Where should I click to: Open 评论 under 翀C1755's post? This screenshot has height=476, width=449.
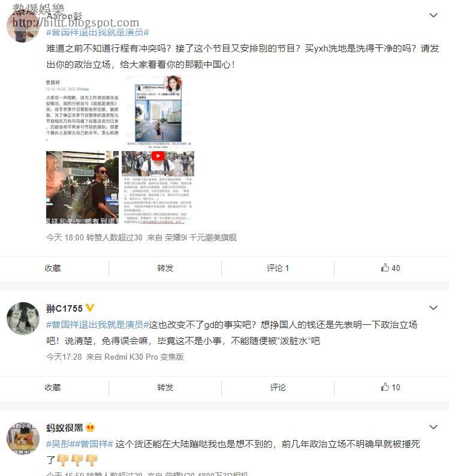(278, 387)
